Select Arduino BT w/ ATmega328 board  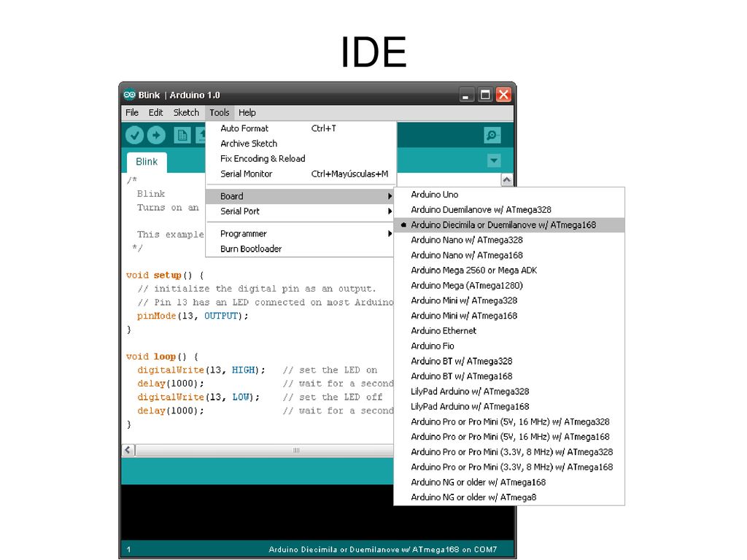click(509, 362)
